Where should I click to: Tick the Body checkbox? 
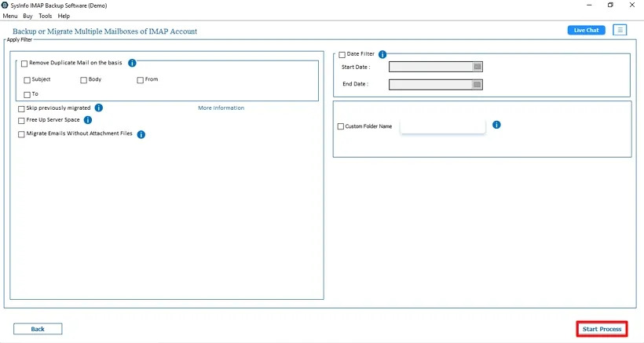tap(84, 80)
